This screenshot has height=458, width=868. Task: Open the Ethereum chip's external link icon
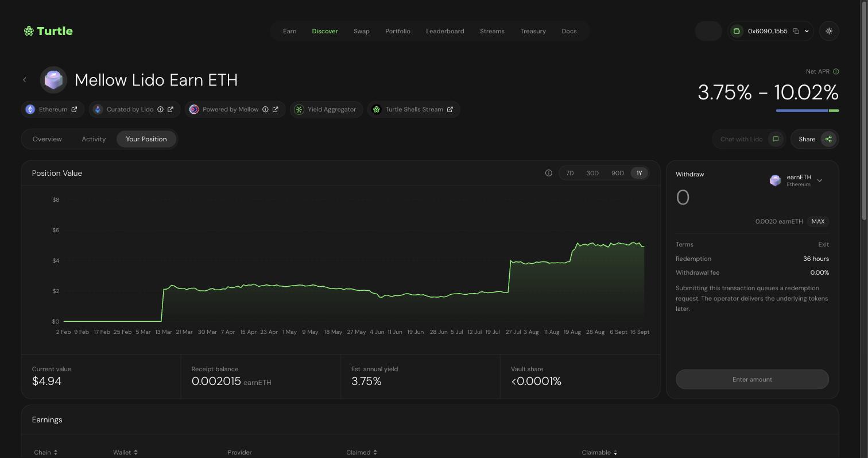[74, 109]
